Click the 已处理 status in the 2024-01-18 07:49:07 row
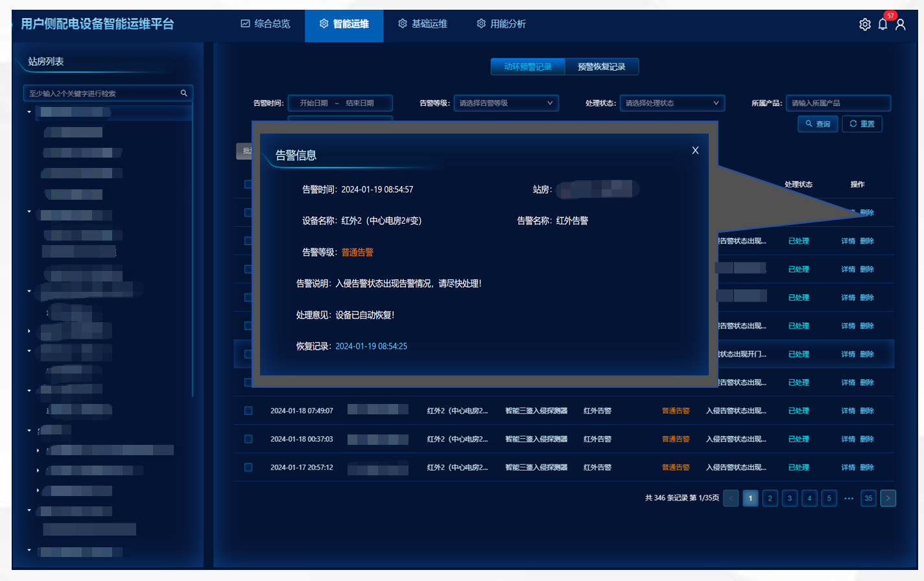The height and width of the screenshot is (581, 924). coord(798,410)
